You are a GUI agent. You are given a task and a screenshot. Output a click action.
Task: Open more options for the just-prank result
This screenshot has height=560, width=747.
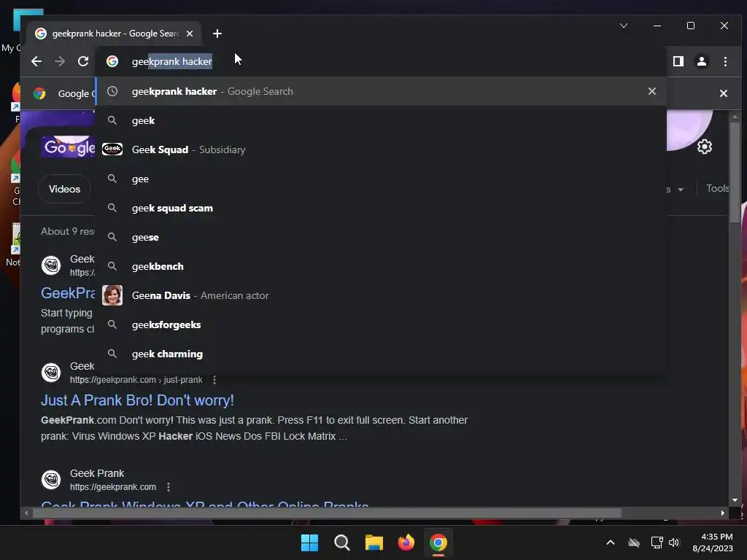(214, 380)
